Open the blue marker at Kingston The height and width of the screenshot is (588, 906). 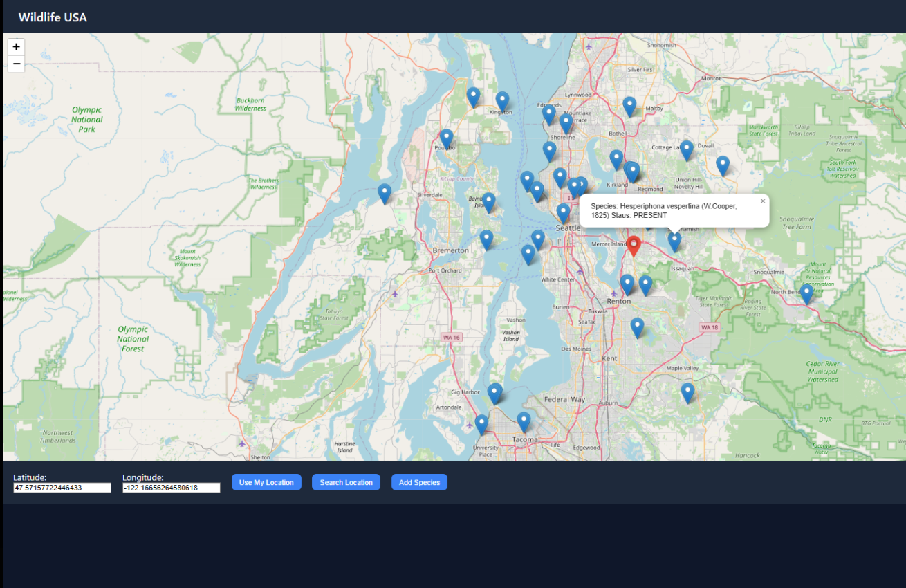[502, 102]
